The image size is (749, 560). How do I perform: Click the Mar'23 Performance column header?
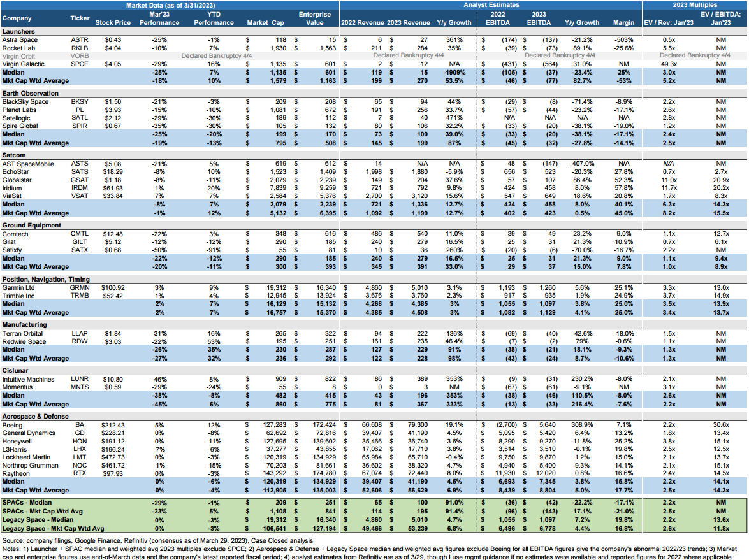pos(159,18)
